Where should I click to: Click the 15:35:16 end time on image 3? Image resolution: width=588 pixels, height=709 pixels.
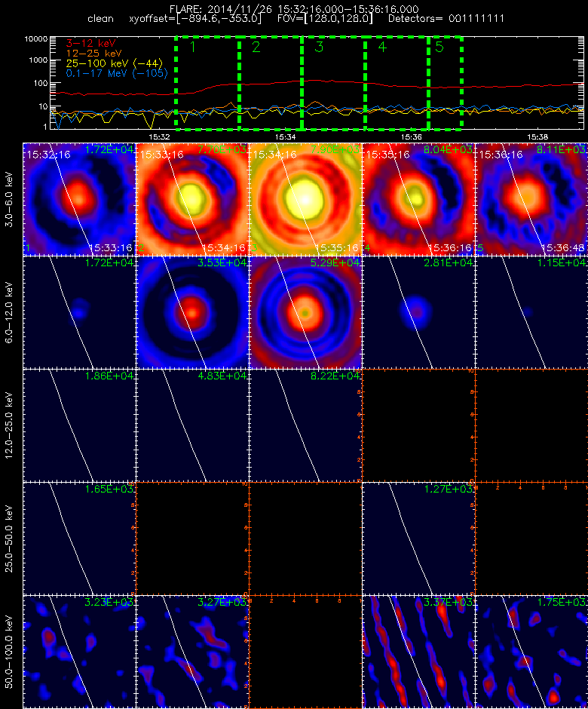tap(337, 248)
